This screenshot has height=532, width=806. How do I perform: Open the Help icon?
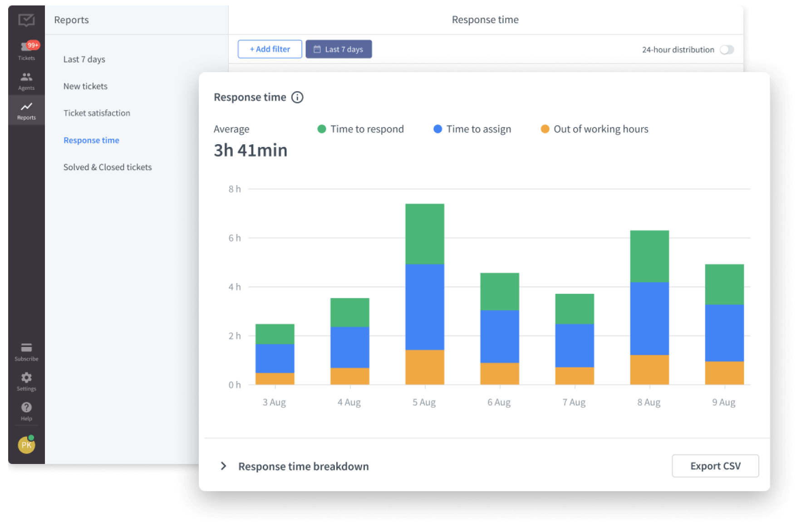coord(26,409)
